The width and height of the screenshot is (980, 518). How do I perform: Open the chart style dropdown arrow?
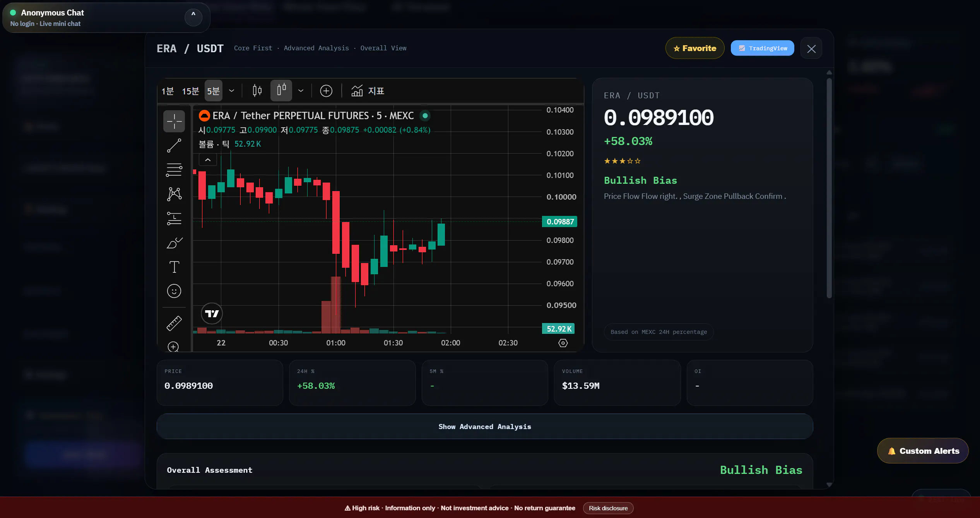(301, 91)
